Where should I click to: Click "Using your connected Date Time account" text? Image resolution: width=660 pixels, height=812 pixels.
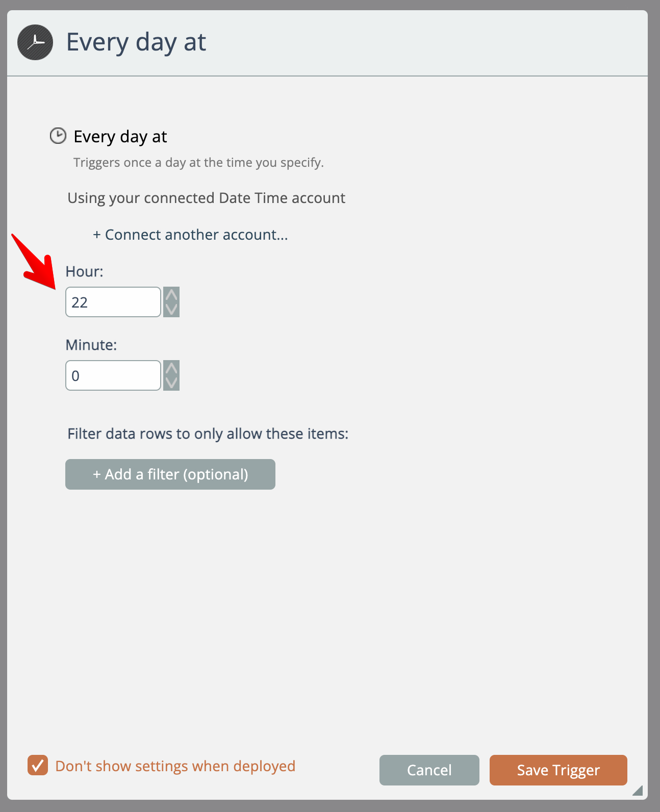click(206, 198)
